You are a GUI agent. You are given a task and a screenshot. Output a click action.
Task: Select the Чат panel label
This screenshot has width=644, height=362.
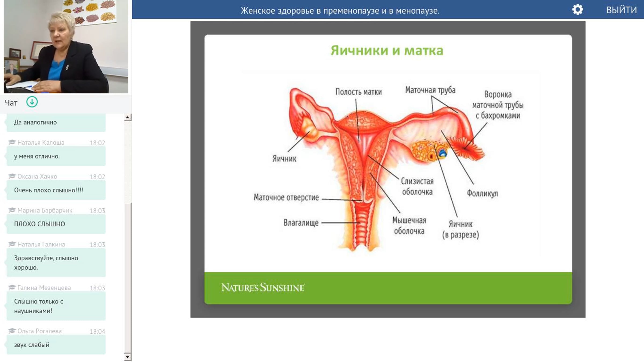coord(11,103)
